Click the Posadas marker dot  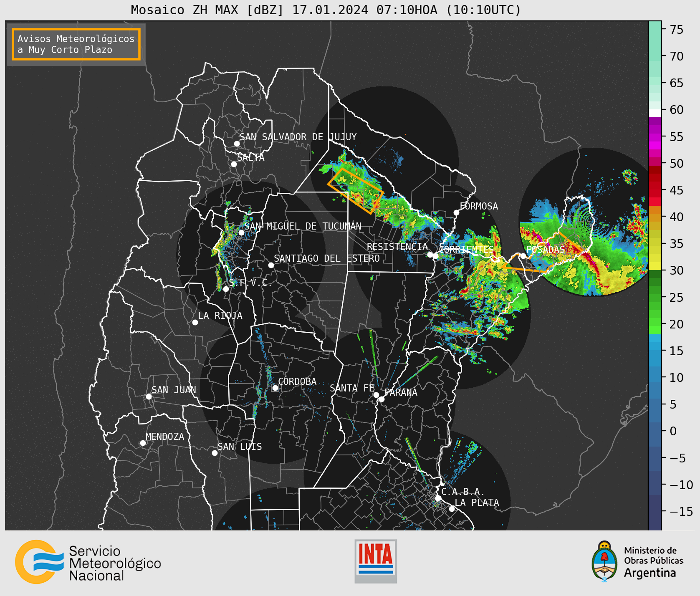pos(523,256)
